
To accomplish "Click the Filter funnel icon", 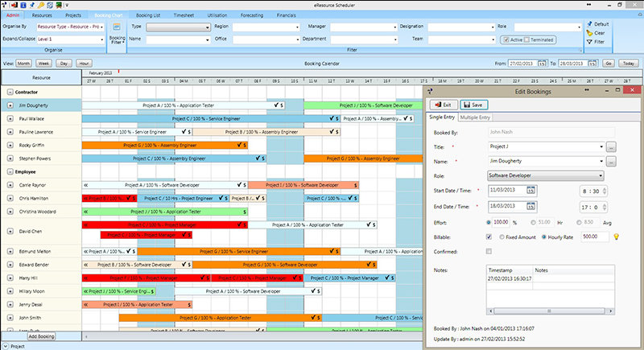I will pos(588,41).
